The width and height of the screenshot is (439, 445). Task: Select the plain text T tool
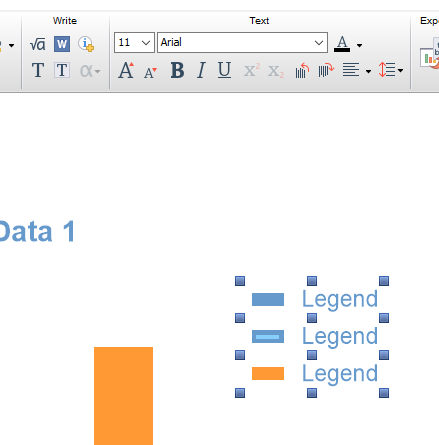click(38, 70)
